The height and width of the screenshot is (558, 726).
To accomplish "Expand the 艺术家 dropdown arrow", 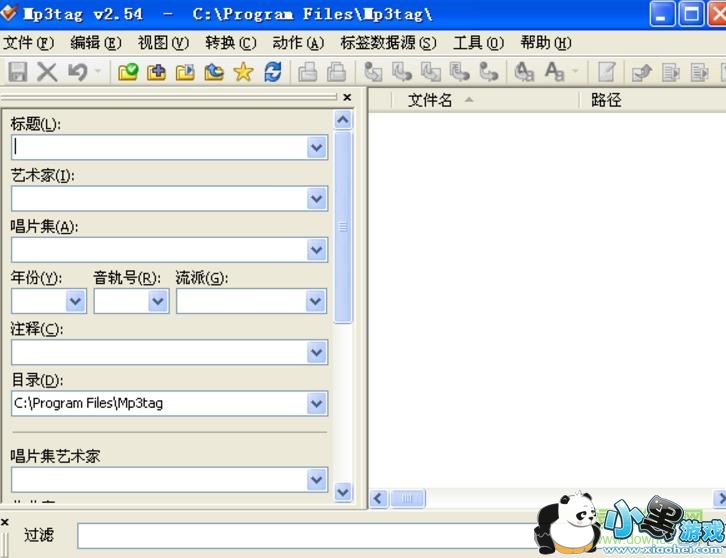I will (317, 199).
